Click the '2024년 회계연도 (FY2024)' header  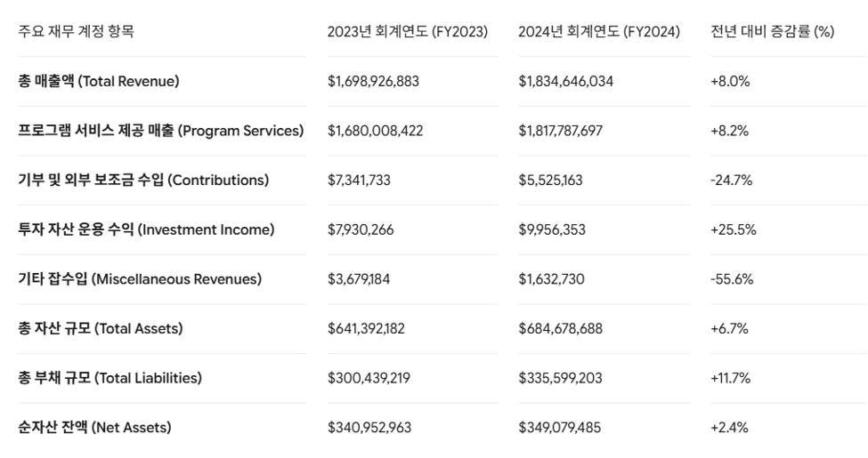coord(599,31)
